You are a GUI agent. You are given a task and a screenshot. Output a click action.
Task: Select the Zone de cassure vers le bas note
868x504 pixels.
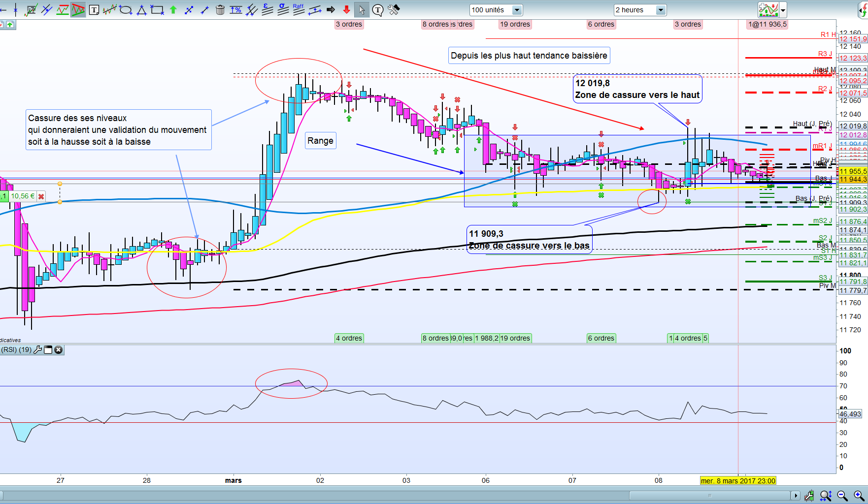click(x=530, y=240)
